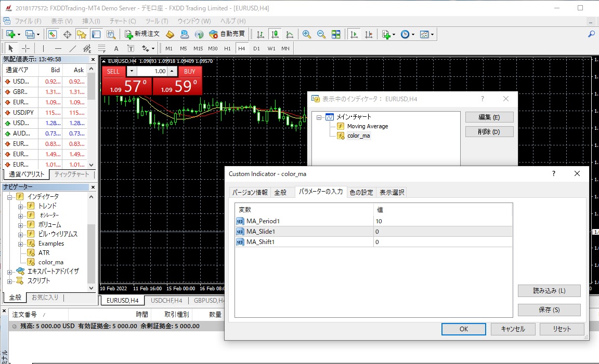This screenshot has height=364, width=599.
Task: Click the Zoom In magnifier icon
Action: coord(307,34)
